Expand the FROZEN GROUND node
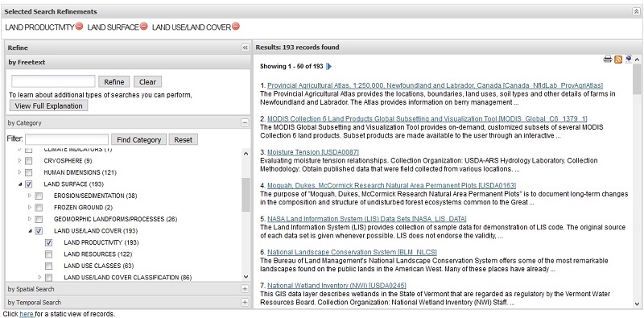 30,207
